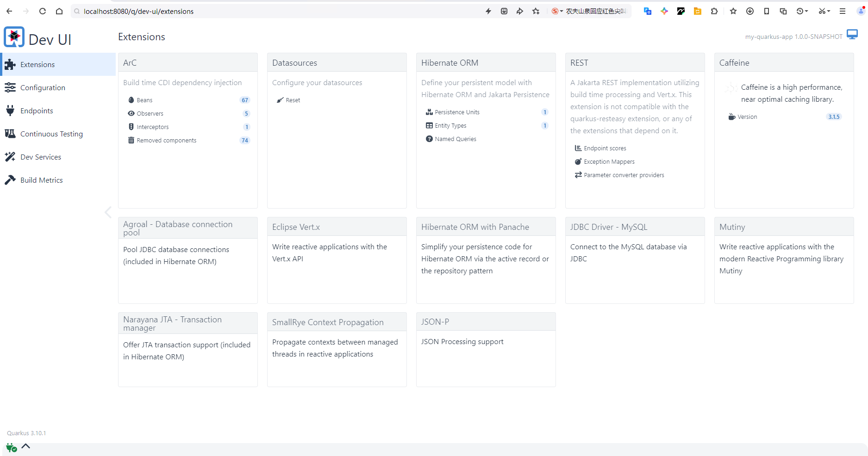Open Interceptors in the ArC card

pyautogui.click(x=153, y=127)
